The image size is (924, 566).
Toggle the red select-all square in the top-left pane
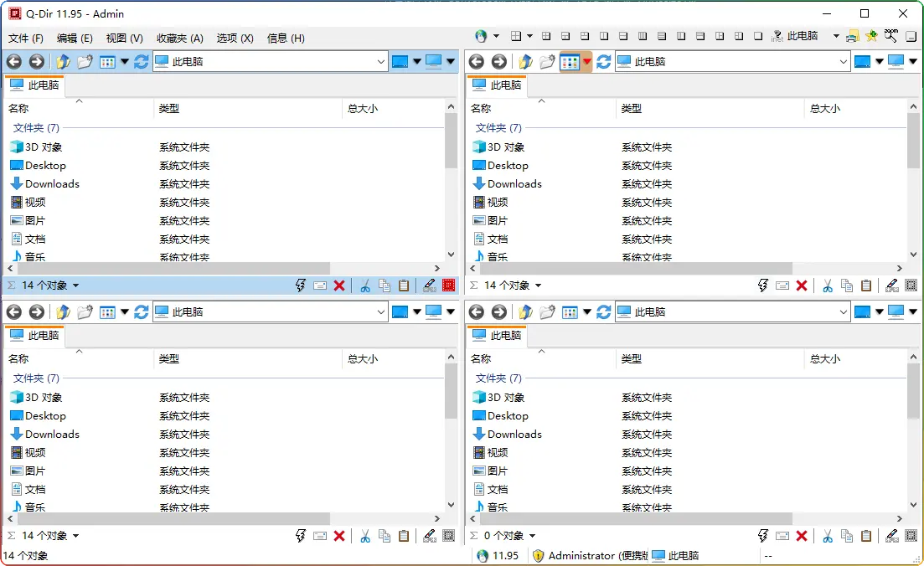pos(449,286)
